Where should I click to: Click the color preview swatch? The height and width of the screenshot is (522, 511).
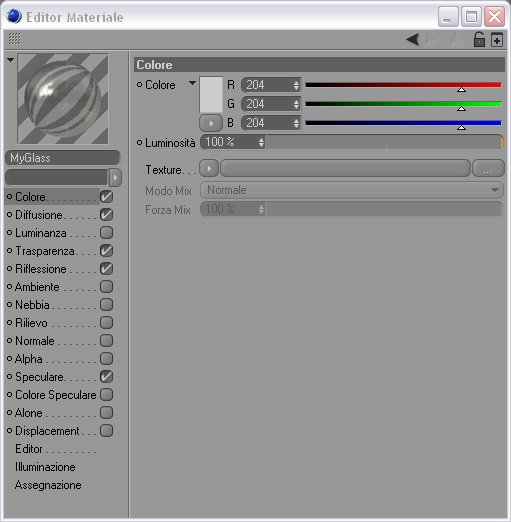pos(211,95)
